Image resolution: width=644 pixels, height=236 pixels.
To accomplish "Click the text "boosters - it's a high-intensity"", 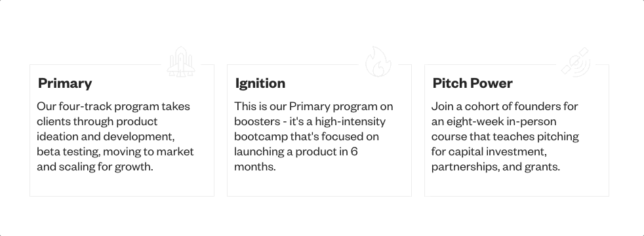I will (x=310, y=121).
